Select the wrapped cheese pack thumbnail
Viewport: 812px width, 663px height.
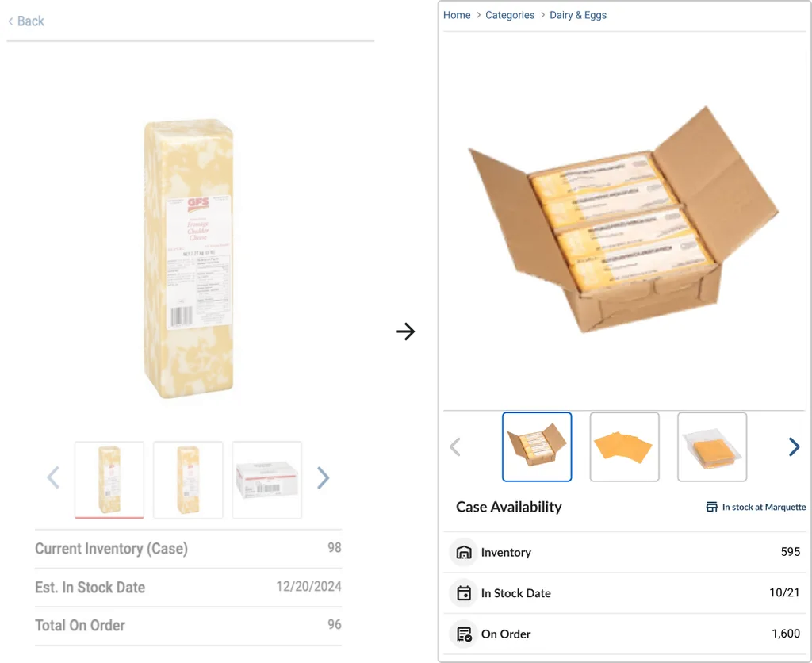[x=712, y=446]
